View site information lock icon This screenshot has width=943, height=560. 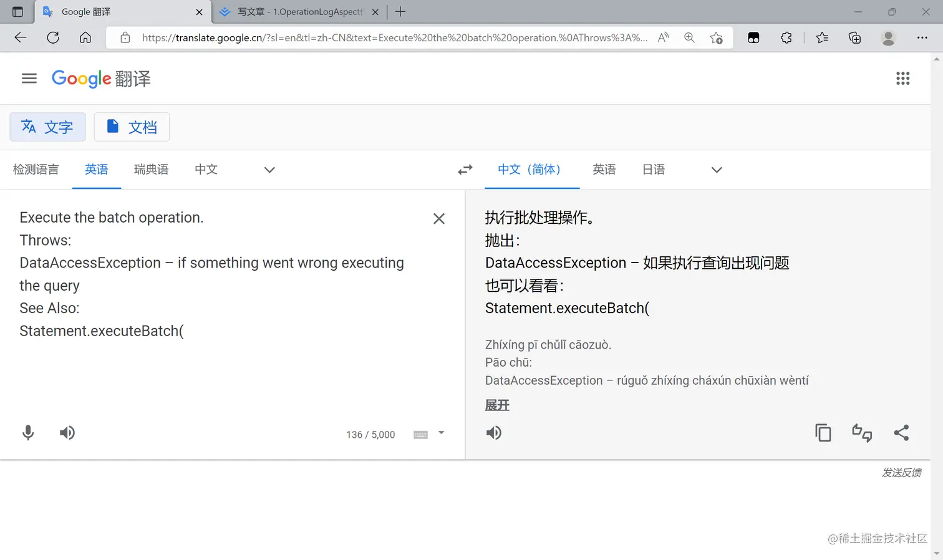coord(125,37)
